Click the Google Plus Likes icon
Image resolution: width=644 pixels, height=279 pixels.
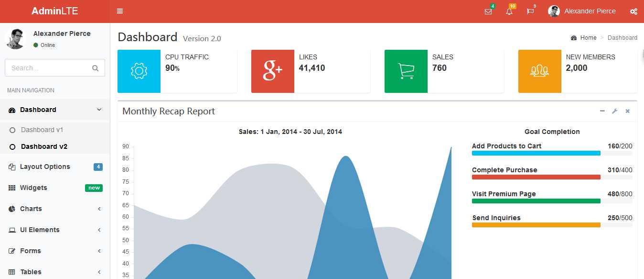pos(273,71)
